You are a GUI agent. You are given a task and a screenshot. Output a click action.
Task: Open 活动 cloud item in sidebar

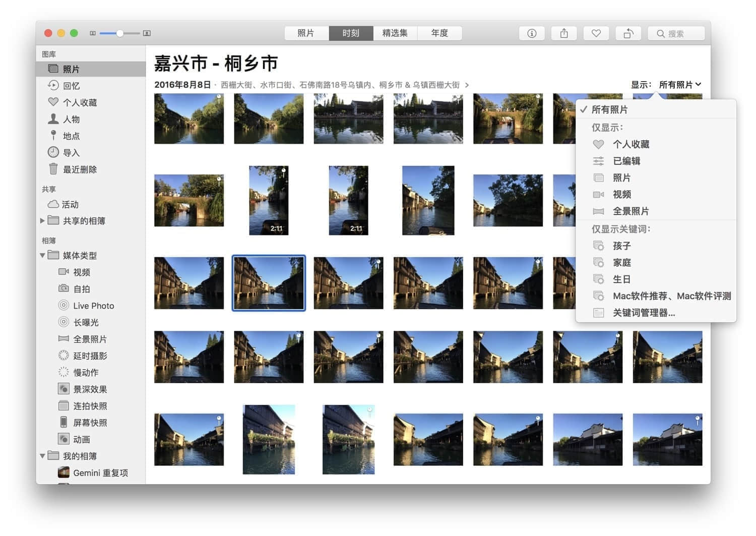(x=91, y=204)
